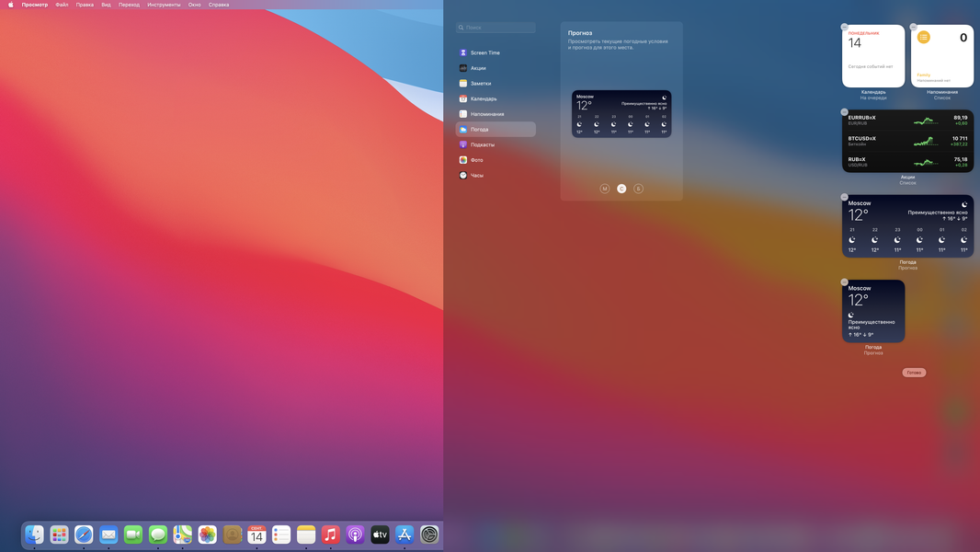
Task: Click BTCUSD=X row in Акции widget
Action: coord(907,142)
